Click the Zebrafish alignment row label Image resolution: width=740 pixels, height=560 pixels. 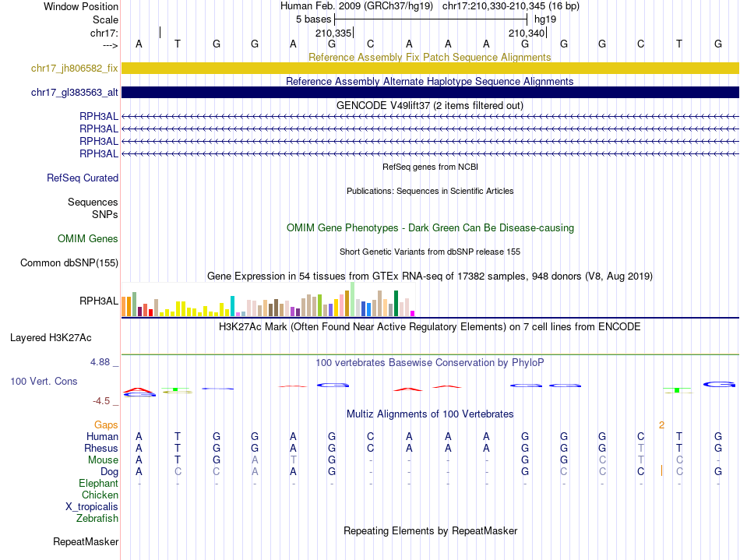tap(97, 519)
